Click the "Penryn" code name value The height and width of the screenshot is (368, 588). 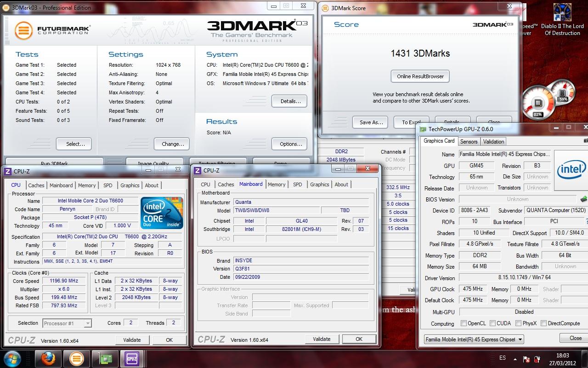(67, 209)
